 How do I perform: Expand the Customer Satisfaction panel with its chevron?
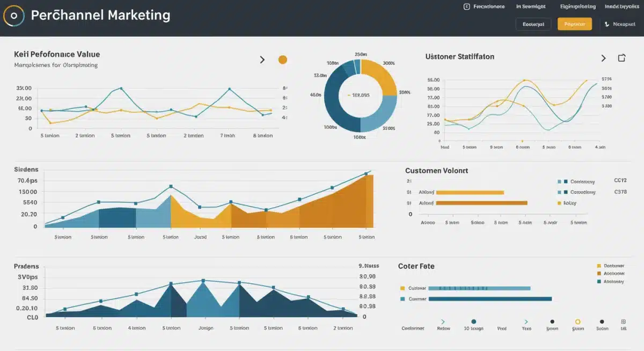[x=603, y=57]
